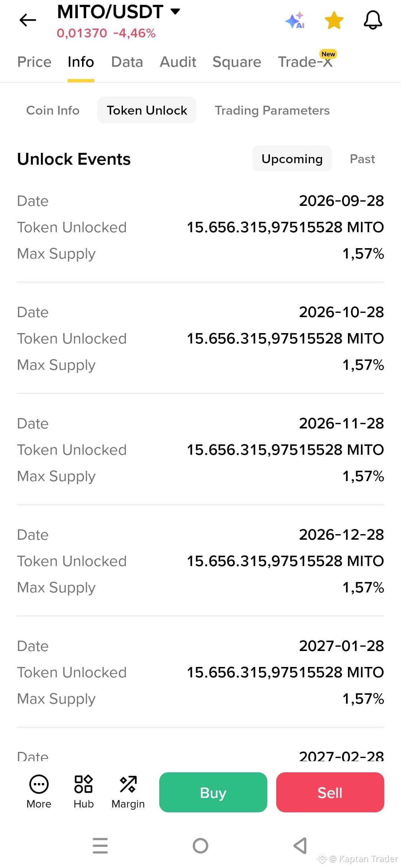Tap the back arrow icon
The height and width of the screenshot is (868, 401).
click(28, 20)
